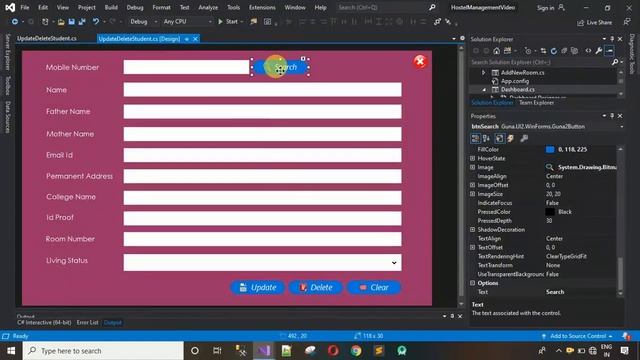Click the Save icon in the toolbar
This screenshot has width=640, height=360.
(x=71, y=22)
